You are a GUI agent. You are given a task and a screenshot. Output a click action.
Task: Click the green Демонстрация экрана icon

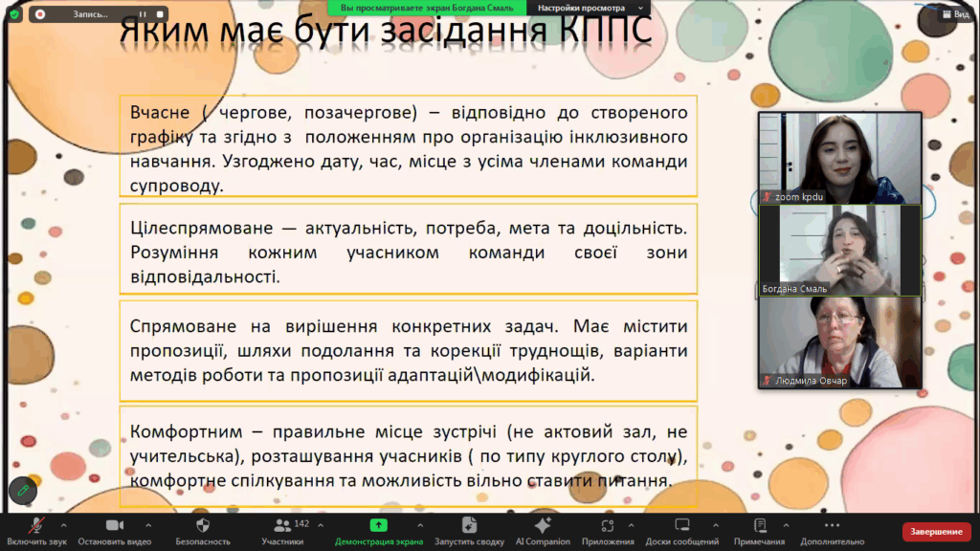[378, 526]
